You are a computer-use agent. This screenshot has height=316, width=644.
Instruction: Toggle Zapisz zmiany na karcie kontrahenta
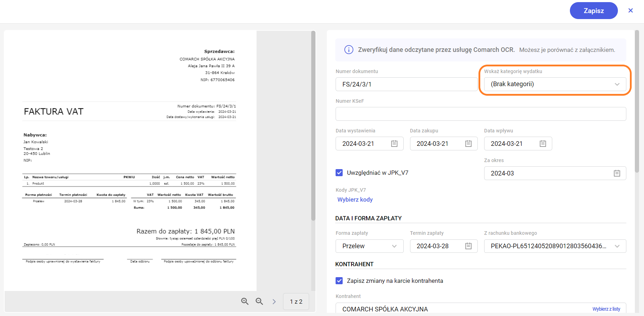tap(339, 281)
